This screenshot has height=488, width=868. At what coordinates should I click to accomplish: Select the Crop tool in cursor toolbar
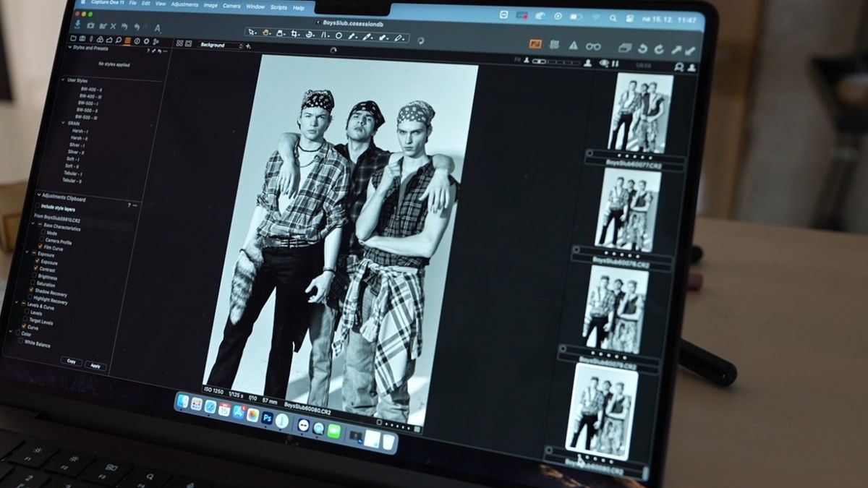pyautogui.click(x=295, y=33)
